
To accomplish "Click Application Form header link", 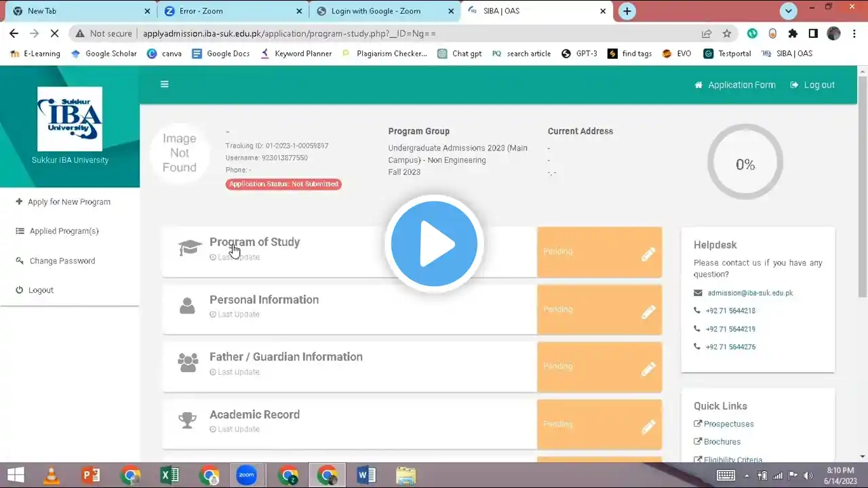I will coord(735,85).
